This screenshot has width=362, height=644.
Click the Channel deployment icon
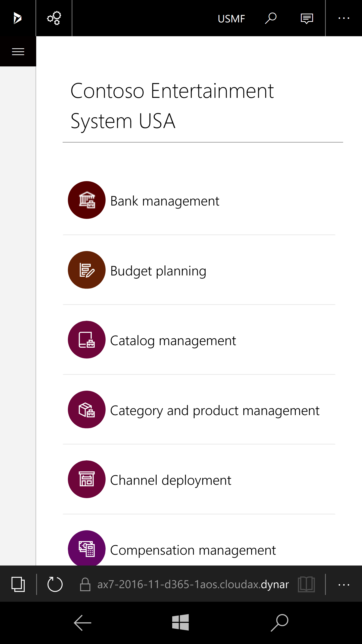pos(87,479)
